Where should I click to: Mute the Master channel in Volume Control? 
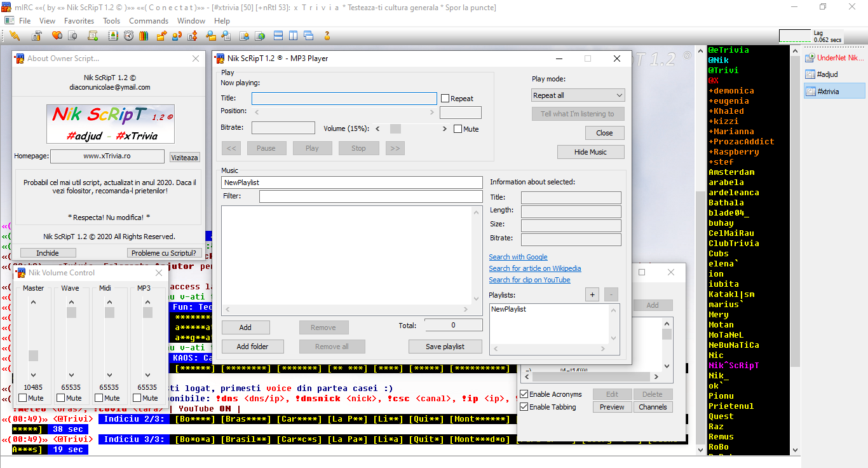(x=22, y=398)
